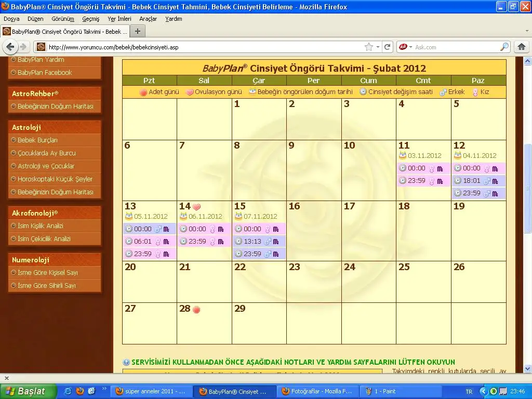Click the birthday cake icon next to 05.11.2012
This screenshot has height=399, width=532.
pos(129,216)
